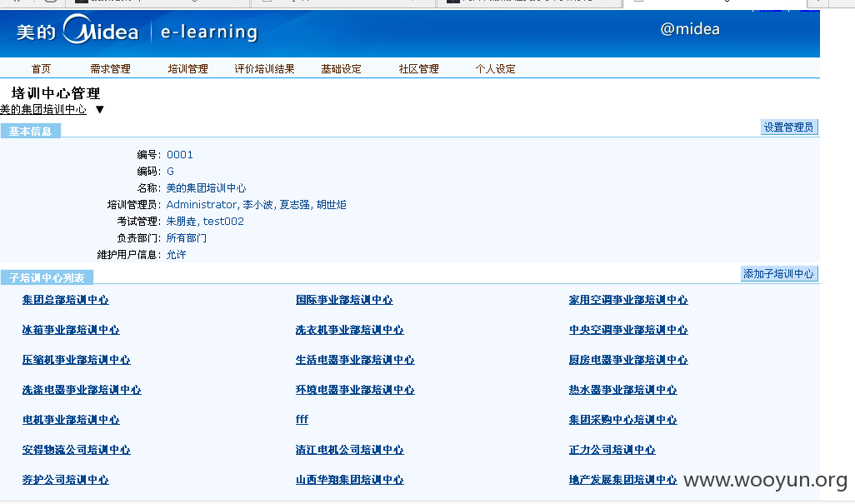The height and width of the screenshot is (504, 855).
Task: Click the 编号 value 0001
Action: point(179,155)
